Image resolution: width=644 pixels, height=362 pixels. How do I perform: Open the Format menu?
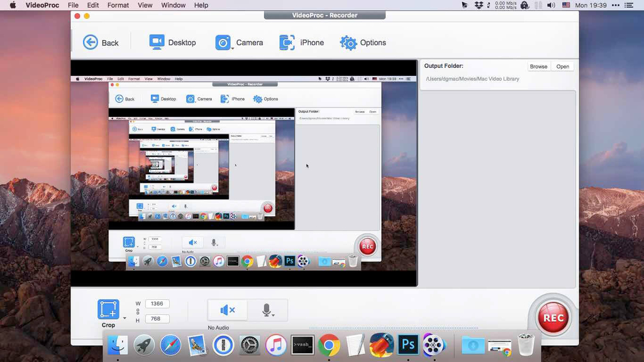click(x=118, y=5)
